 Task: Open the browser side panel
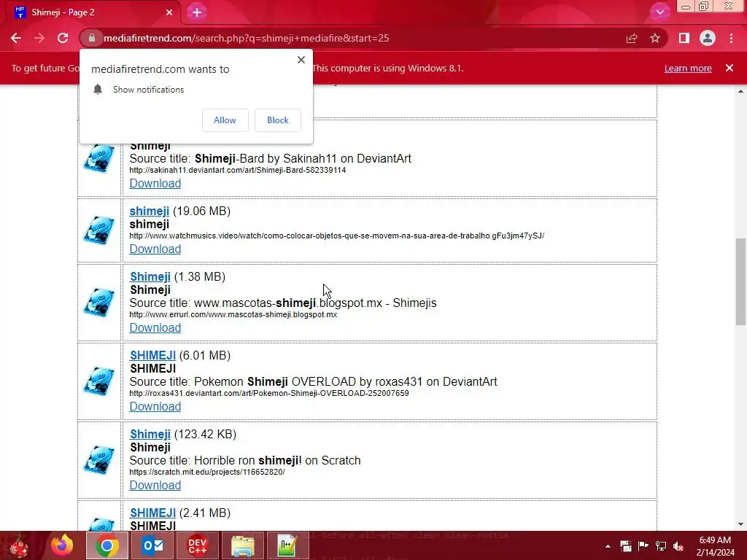click(x=684, y=38)
